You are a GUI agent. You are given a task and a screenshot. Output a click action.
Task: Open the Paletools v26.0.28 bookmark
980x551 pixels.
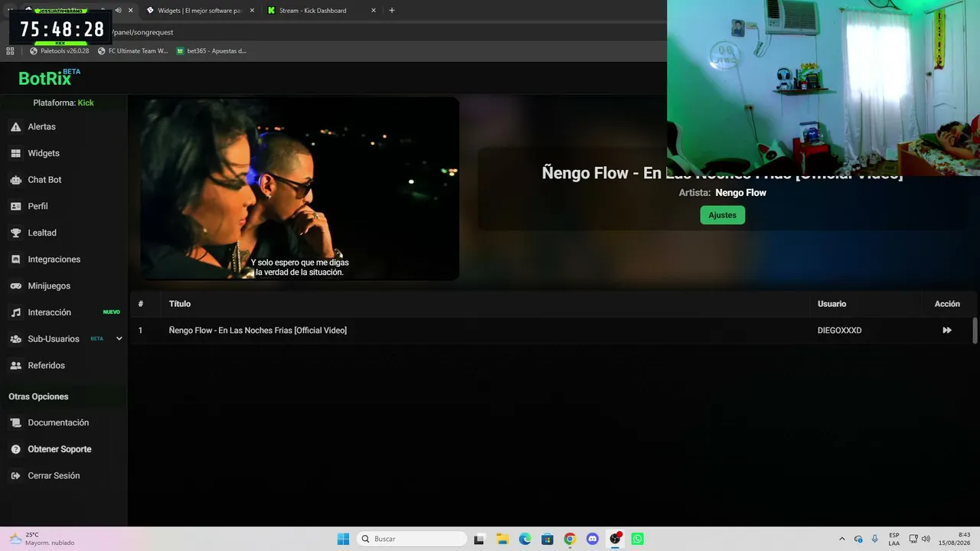coord(59,51)
